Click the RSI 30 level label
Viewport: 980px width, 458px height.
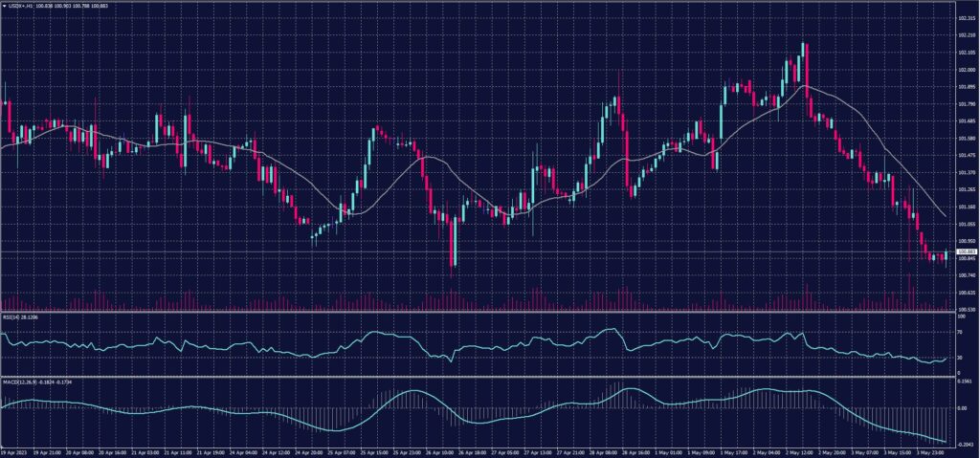coord(960,357)
